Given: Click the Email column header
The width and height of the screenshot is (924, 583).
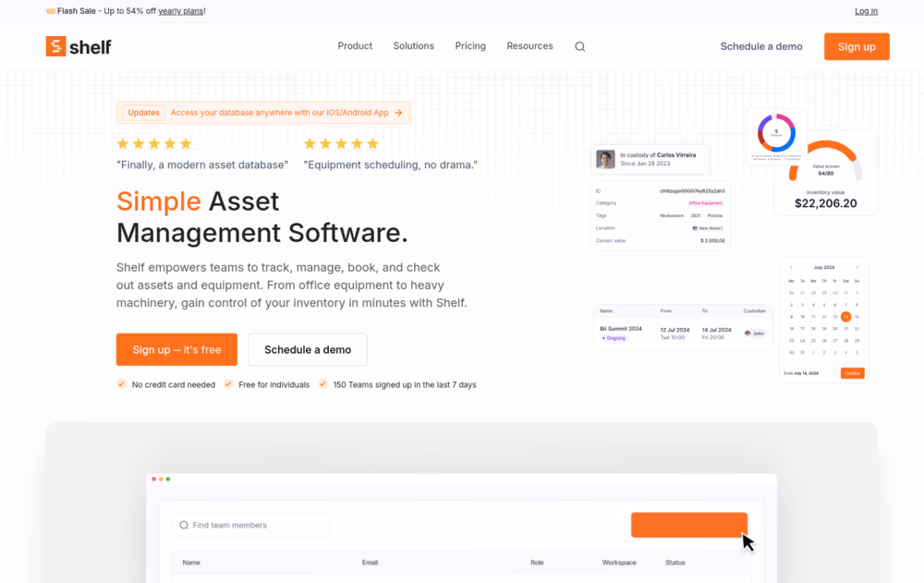Looking at the screenshot, I should (x=371, y=563).
